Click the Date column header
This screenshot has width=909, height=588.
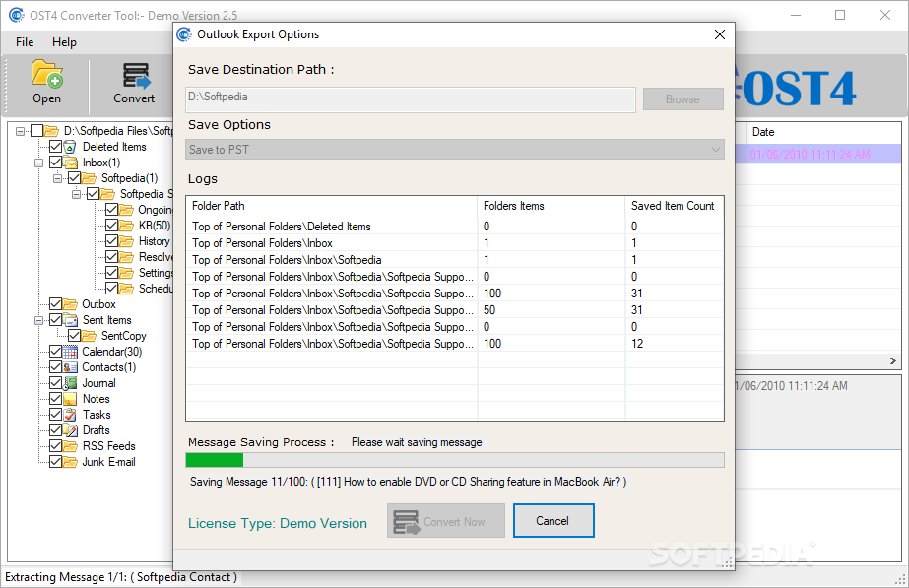coord(823,132)
